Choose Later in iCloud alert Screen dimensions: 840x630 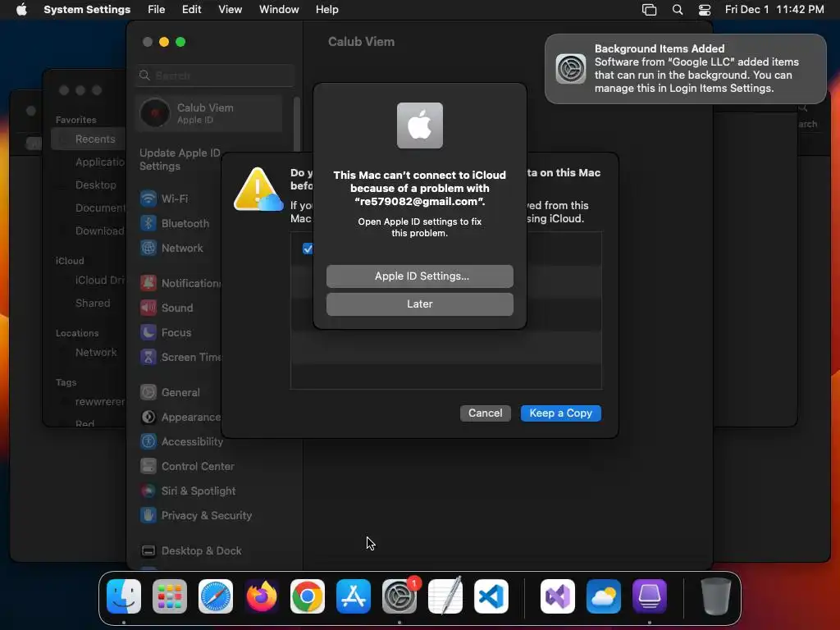coord(419,304)
